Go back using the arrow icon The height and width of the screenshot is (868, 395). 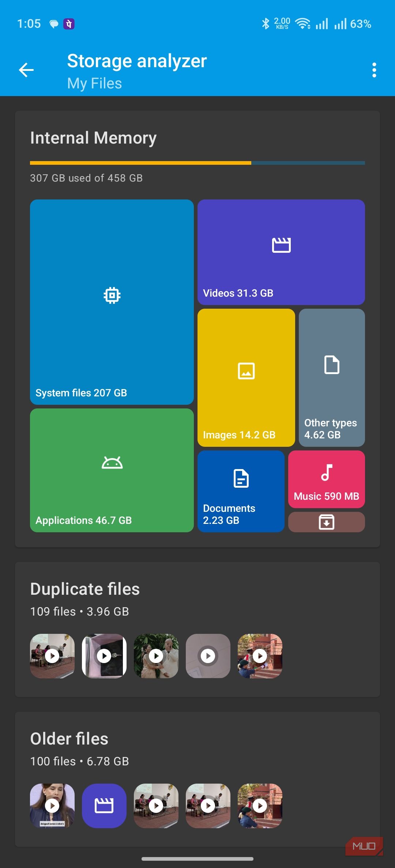click(26, 70)
